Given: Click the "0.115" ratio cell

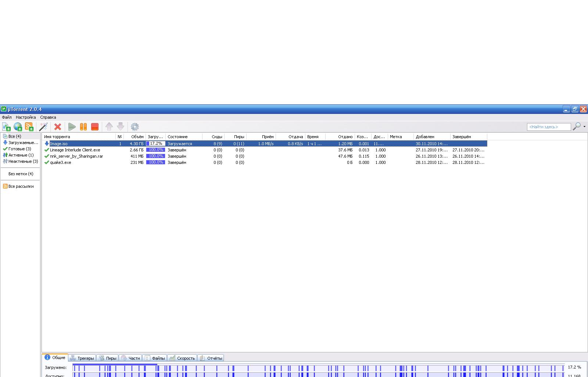Looking at the screenshot, I should (x=364, y=156).
